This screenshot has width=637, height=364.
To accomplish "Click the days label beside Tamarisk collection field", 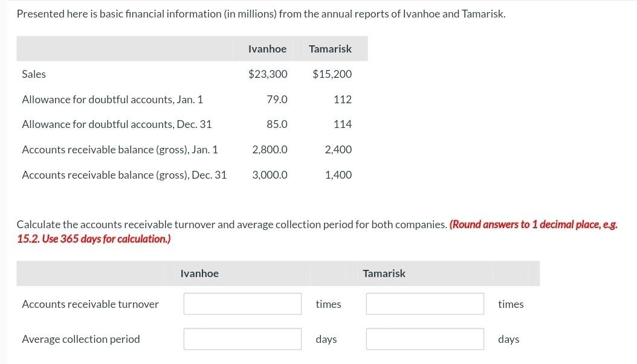I will [x=508, y=339].
